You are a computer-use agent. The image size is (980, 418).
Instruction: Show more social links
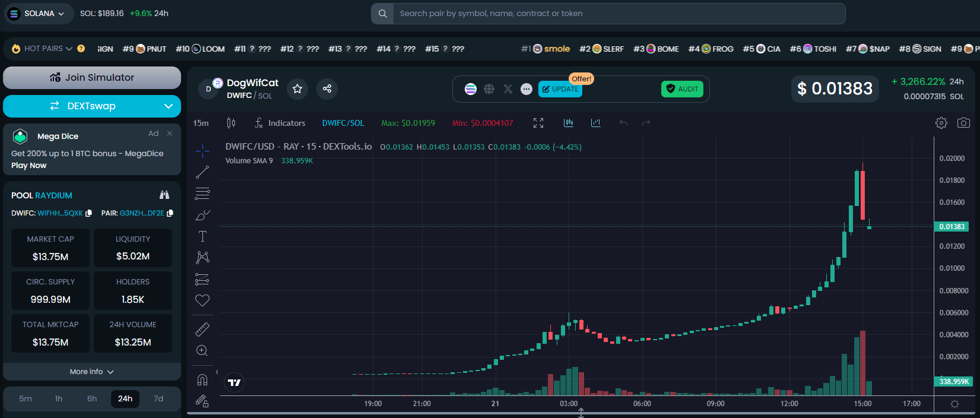pos(527,89)
